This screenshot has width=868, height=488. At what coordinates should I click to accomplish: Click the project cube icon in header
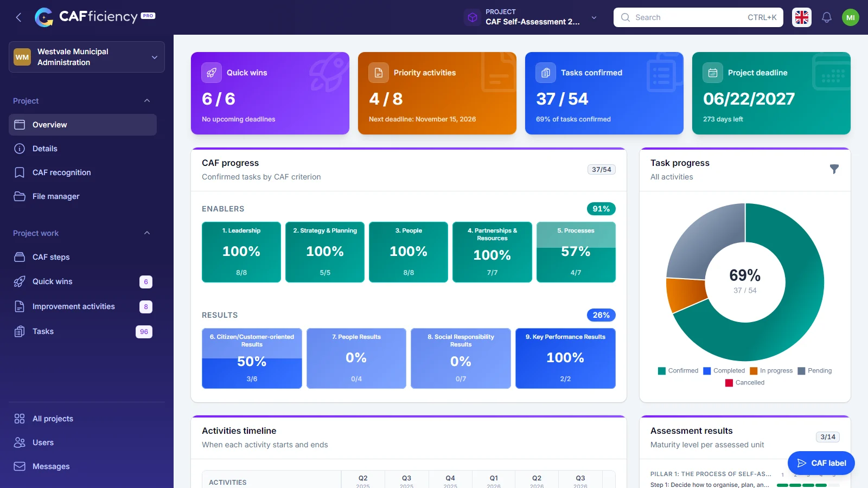[473, 17]
